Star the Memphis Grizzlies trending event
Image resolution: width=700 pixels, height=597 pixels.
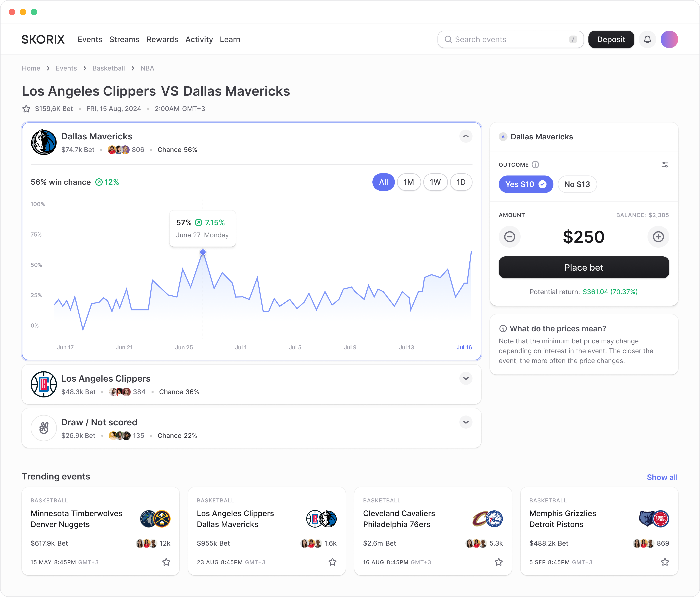[x=664, y=562]
